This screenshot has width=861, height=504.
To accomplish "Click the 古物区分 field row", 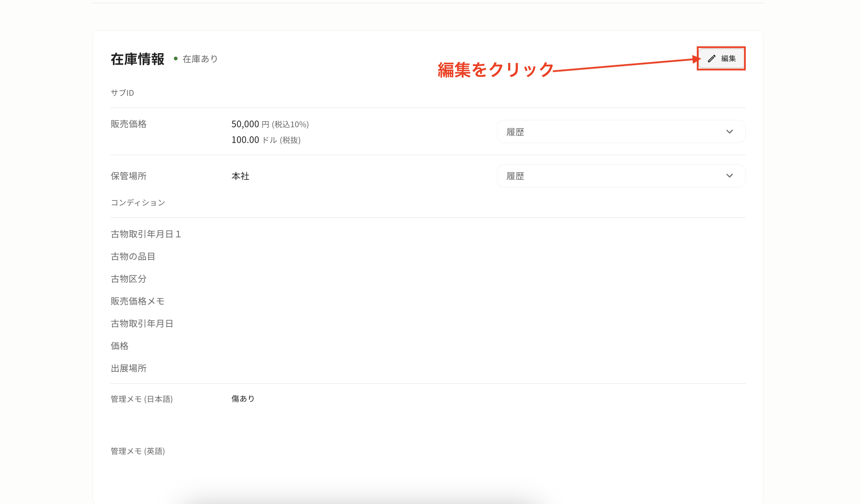I will [128, 279].
